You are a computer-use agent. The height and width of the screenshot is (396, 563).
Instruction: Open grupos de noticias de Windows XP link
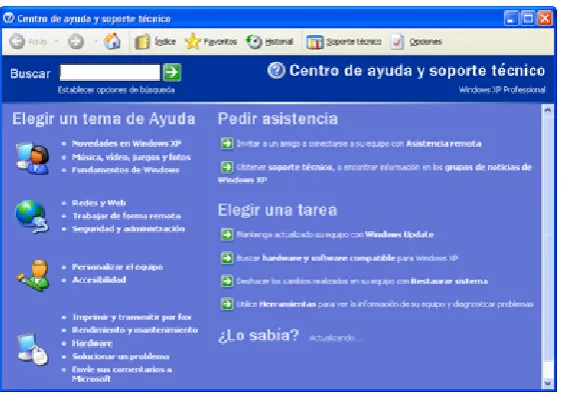488,167
